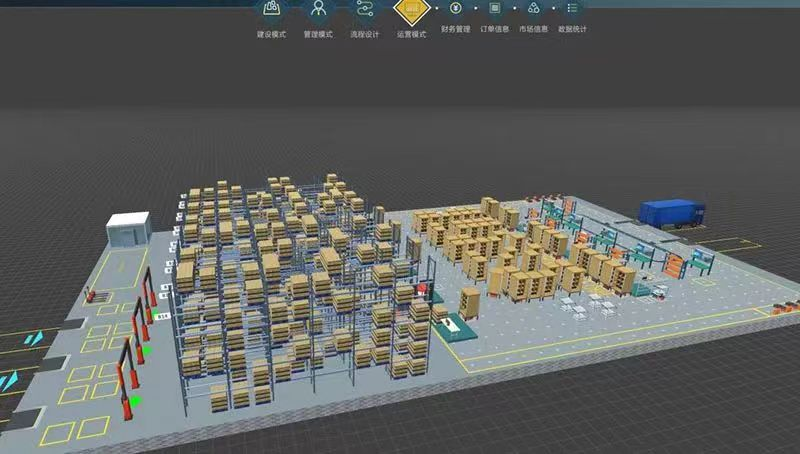800x454 pixels.
Task: Click the 财务管理 text label
Action: pyautogui.click(x=455, y=29)
